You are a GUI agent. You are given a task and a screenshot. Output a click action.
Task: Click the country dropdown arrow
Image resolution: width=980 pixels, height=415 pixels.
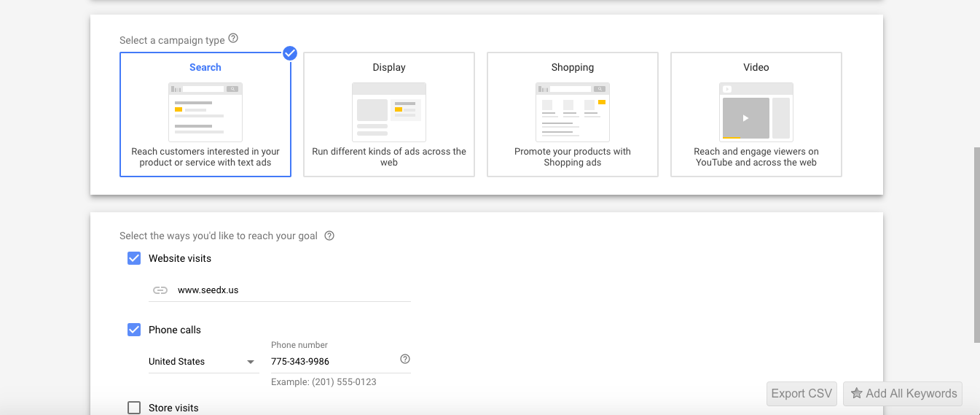point(251,362)
